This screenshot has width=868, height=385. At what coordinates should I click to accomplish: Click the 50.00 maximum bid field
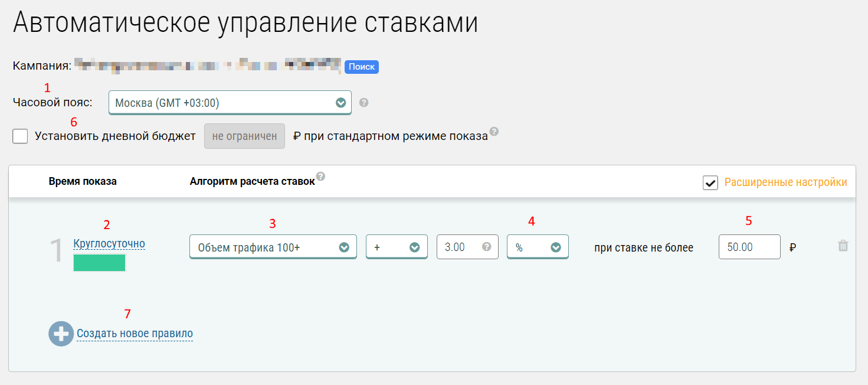(749, 247)
